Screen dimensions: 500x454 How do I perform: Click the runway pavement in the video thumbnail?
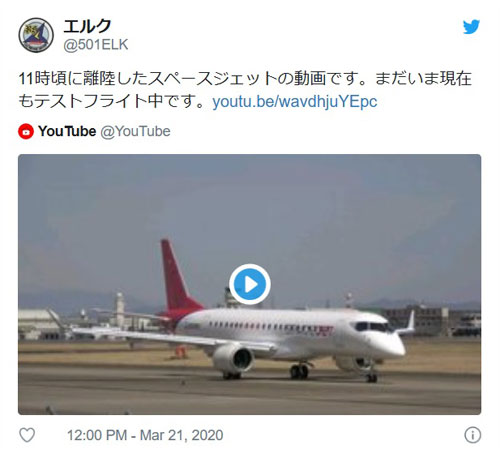click(249, 395)
